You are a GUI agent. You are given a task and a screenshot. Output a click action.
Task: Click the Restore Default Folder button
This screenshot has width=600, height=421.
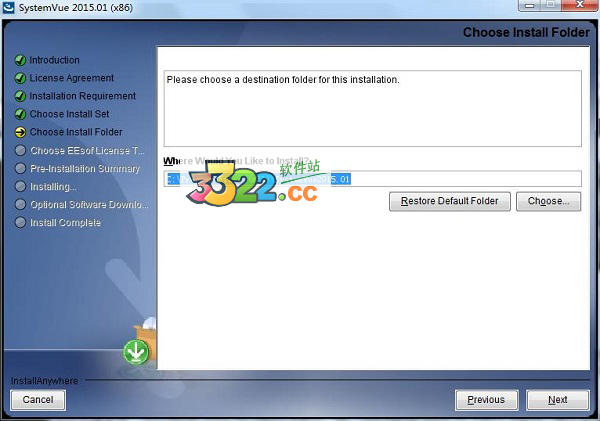click(450, 201)
